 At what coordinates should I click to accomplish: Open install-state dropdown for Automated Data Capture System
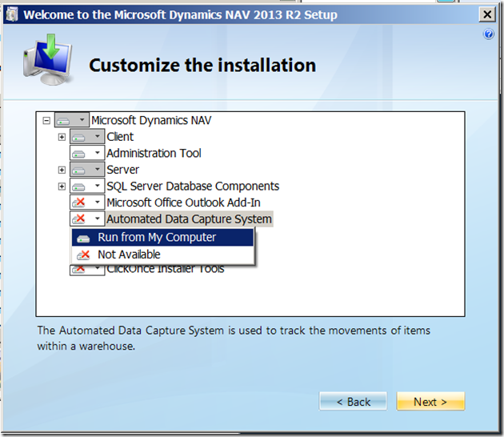[x=87, y=218]
